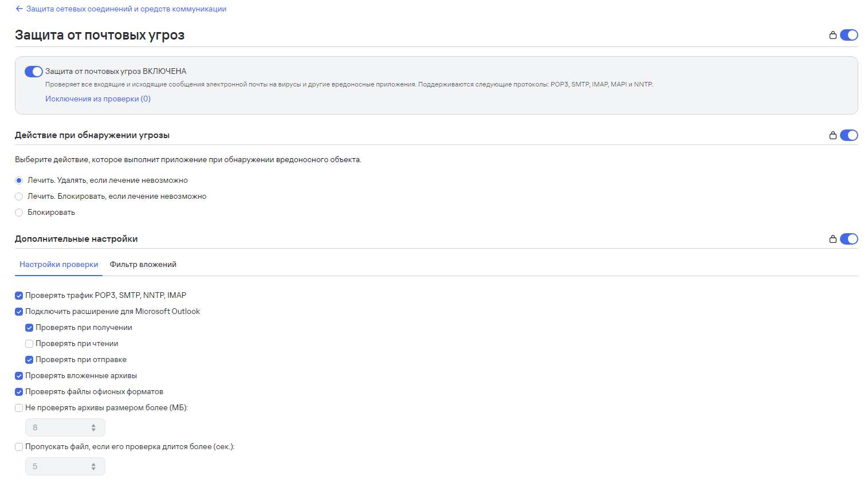Click lock icon beside Защита от почтовых угроз heading
The height and width of the screenshot is (495, 868).
[833, 35]
